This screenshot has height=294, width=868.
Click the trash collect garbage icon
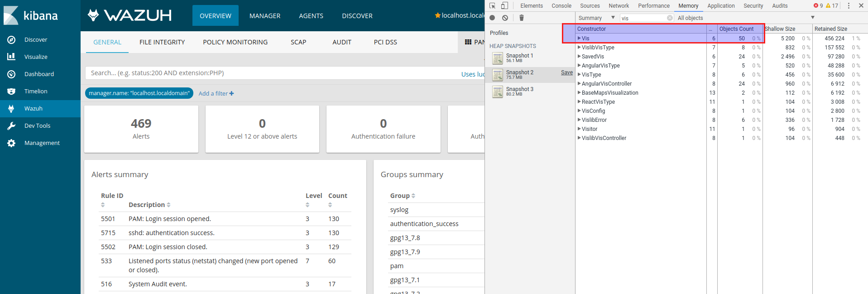(x=522, y=18)
